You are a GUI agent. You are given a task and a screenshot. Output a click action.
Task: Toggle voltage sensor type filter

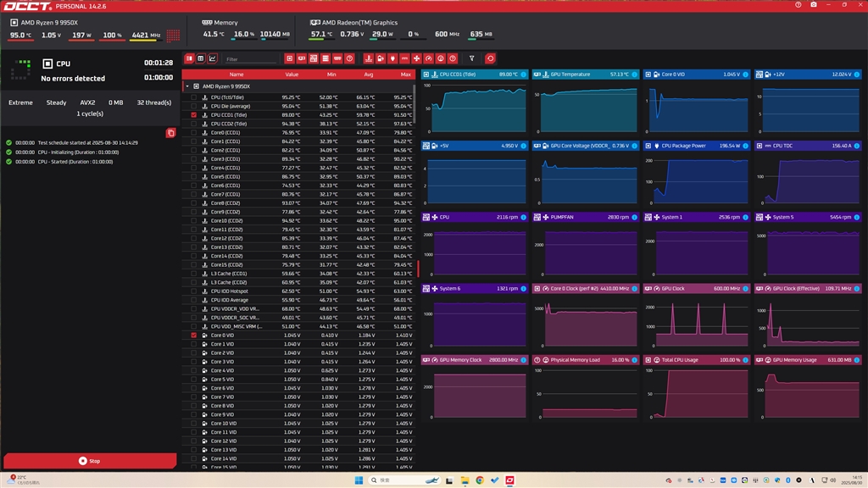point(381,58)
